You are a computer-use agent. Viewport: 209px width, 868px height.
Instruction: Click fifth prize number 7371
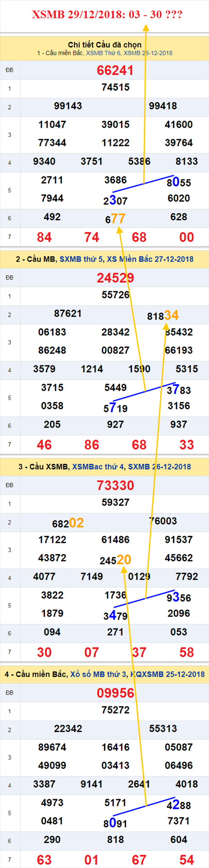[x=179, y=821]
